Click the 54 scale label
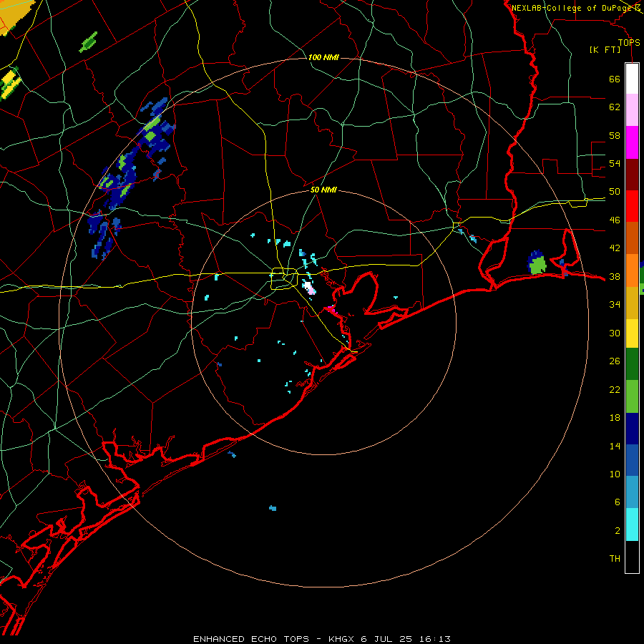The height and width of the screenshot is (644, 644). 615,163
